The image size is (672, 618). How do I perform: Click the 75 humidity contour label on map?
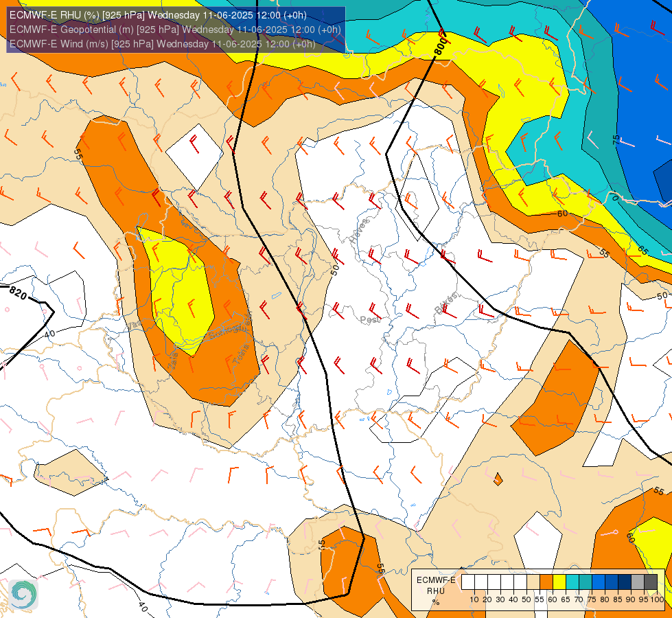click(x=616, y=139)
